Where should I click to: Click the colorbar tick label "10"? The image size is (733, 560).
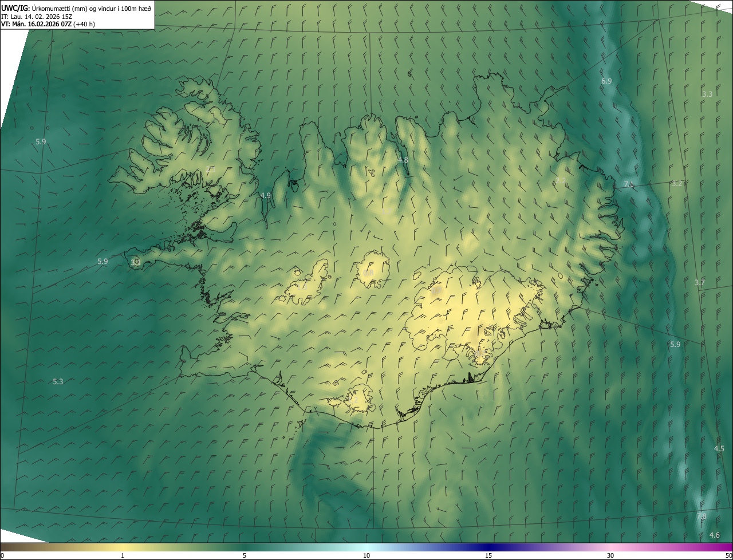click(366, 556)
